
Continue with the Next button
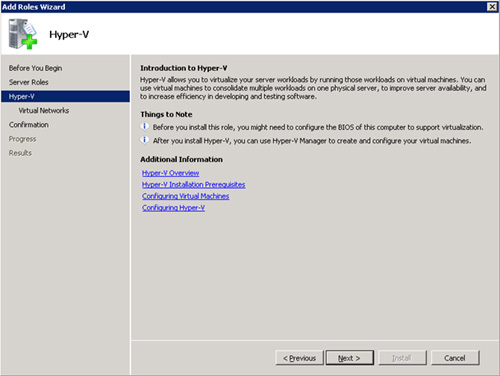coord(349,358)
